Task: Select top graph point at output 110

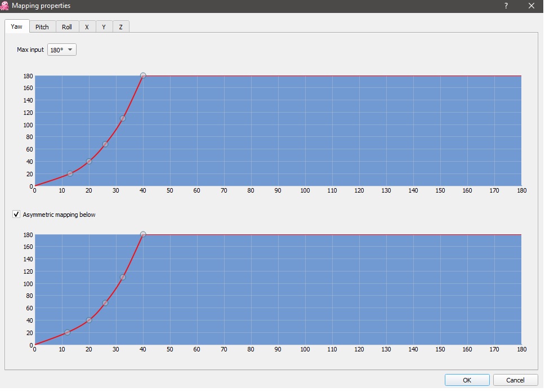Action: click(123, 119)
